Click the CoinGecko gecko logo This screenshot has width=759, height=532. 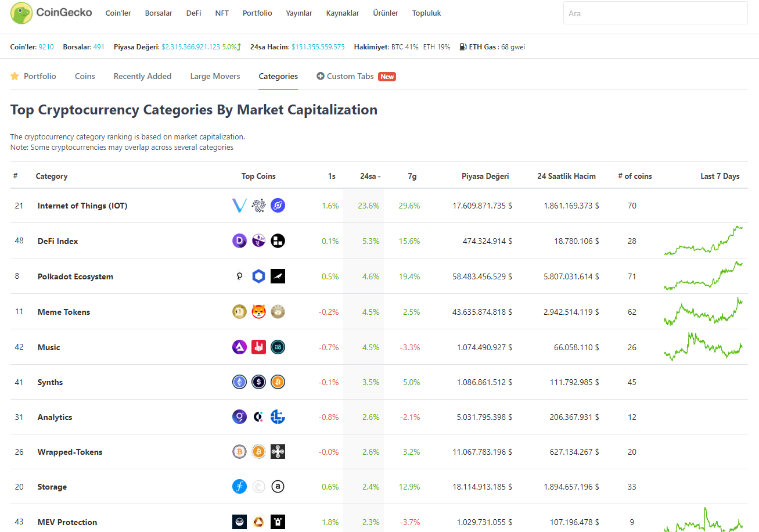click(21, 13)
